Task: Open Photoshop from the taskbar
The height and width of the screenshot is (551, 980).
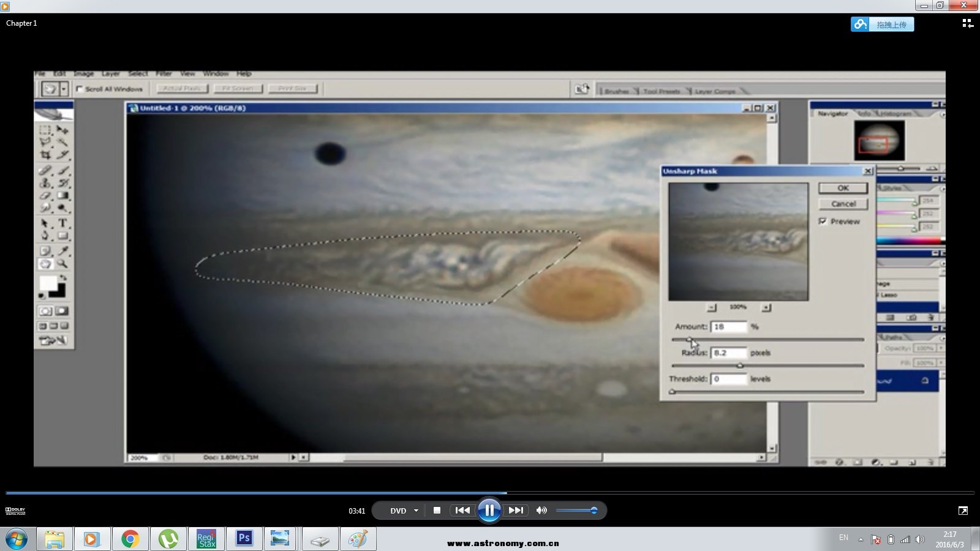Action: click(x=244, y=539)
